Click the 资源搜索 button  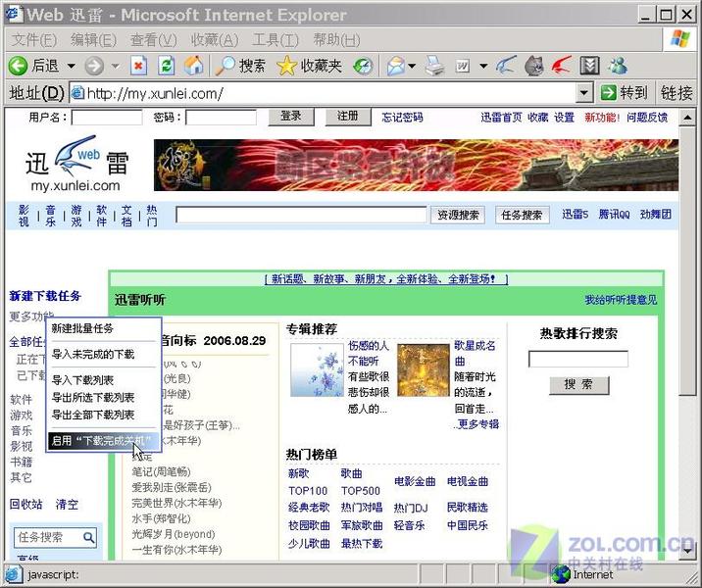(458, 216)
